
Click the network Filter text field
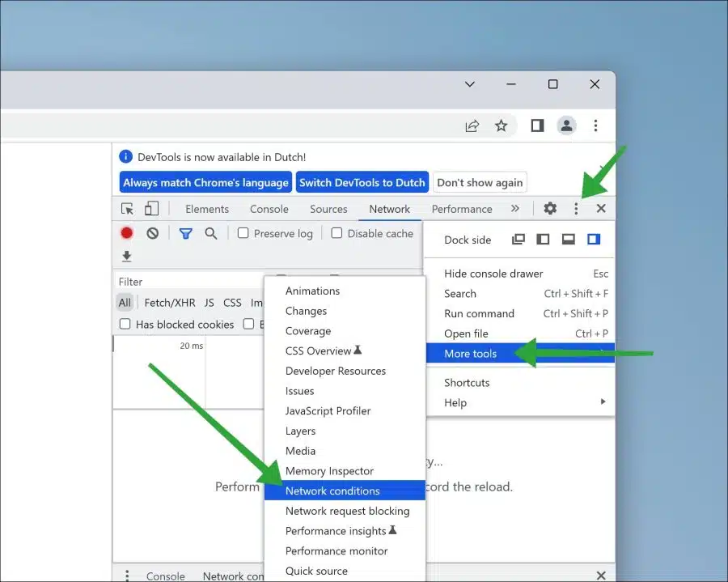point(190,282)
